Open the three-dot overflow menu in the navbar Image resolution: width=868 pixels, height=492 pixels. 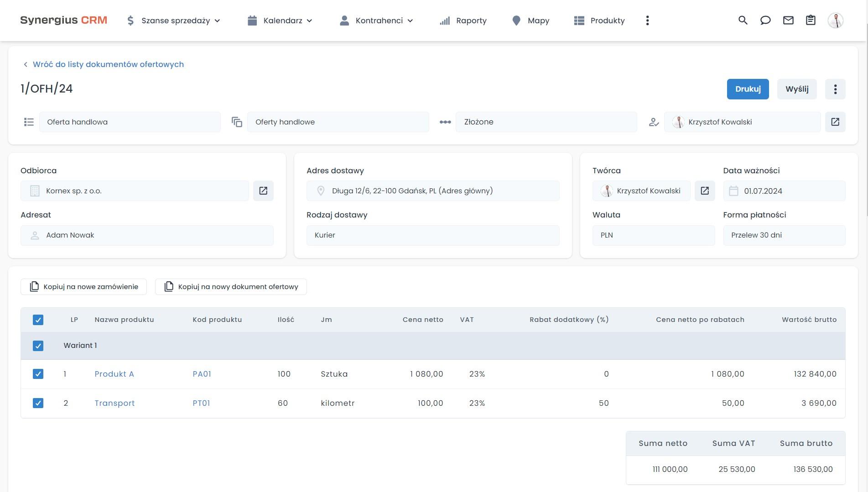[647, 20]
